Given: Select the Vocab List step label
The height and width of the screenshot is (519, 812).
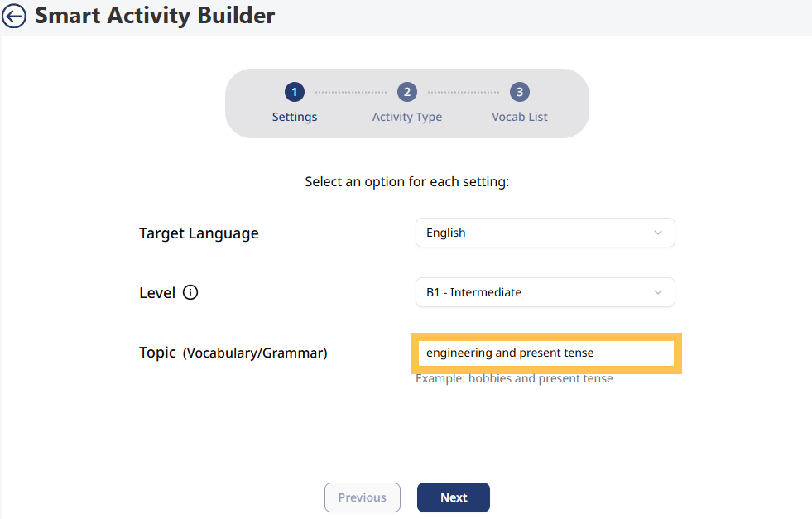Looking at the screenshot, I should coord(519,117).
